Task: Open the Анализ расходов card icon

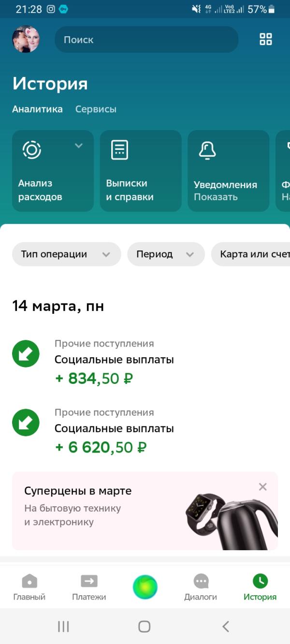Action: coord(32,149)
